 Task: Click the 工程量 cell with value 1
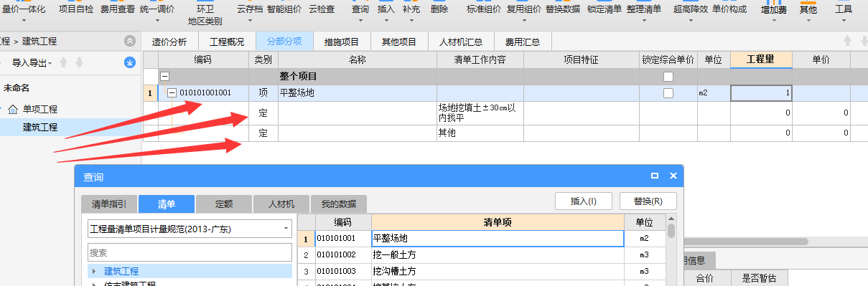[761, 92]
